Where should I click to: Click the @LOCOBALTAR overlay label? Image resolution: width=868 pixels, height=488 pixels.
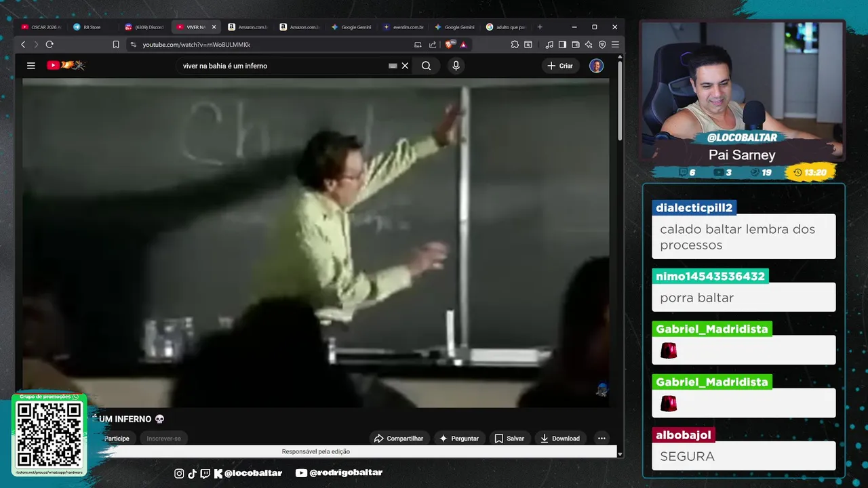(x=742, y=138)
